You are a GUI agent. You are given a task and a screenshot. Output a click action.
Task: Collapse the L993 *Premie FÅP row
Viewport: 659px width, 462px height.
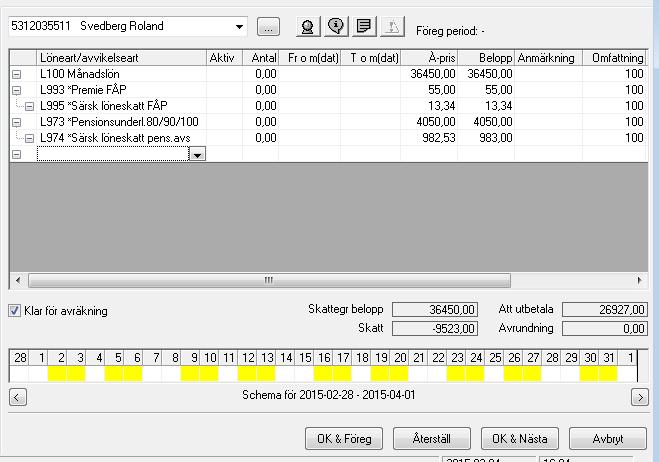click(x=16, y=90)
